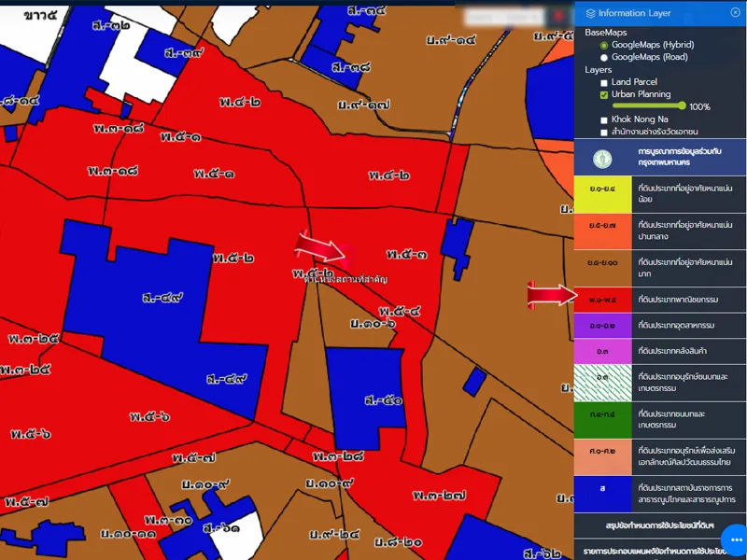The width and height of the screenshot is (747, 560).
Task: Click the red arrow marker on the map
Action: coord(321,248)
